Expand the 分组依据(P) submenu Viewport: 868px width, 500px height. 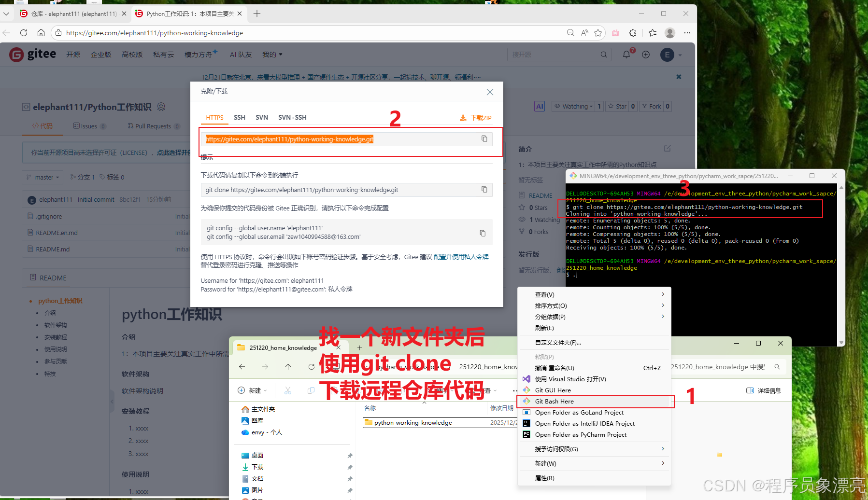tap(594, 317)
